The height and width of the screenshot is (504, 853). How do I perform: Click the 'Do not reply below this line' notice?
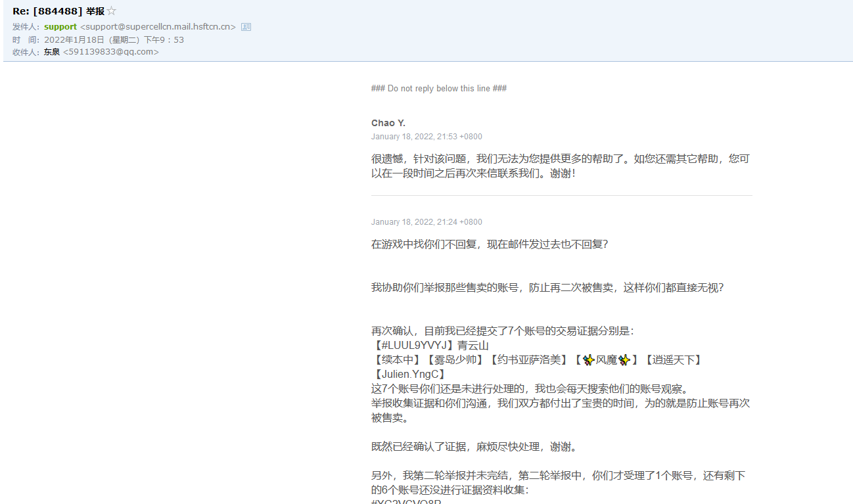coord(439,89)
